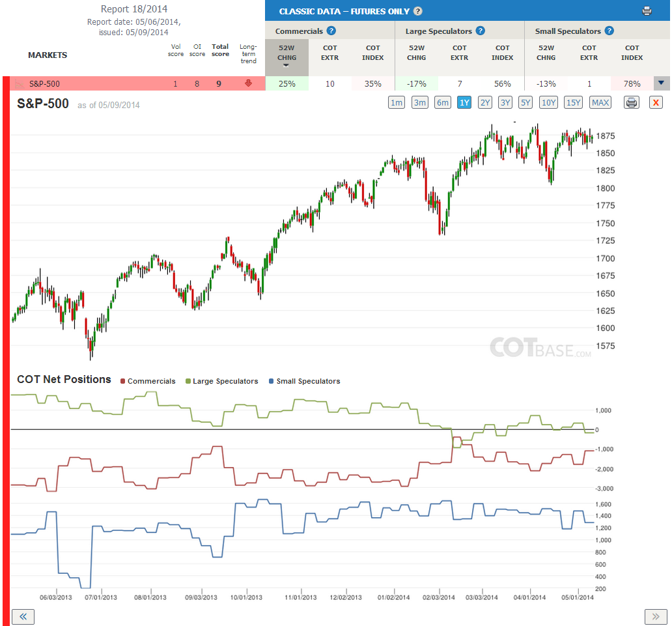The image size is (672, 626).
Task: Click the Total score column header
Action: pos(220,50)
